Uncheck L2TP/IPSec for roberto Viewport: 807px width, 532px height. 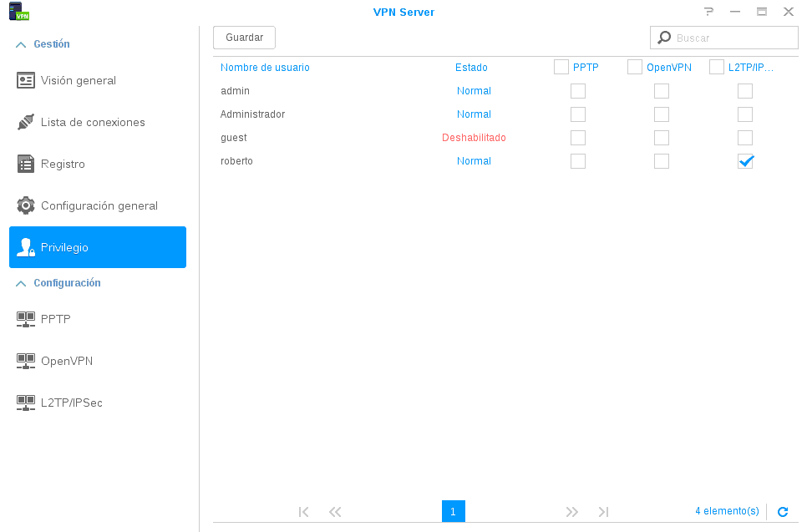745,161
